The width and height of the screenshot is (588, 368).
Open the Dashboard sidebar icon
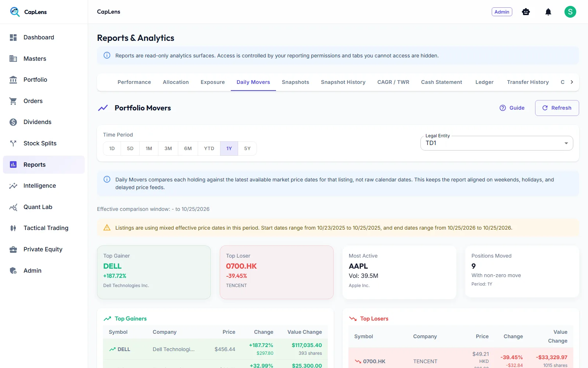13,38
